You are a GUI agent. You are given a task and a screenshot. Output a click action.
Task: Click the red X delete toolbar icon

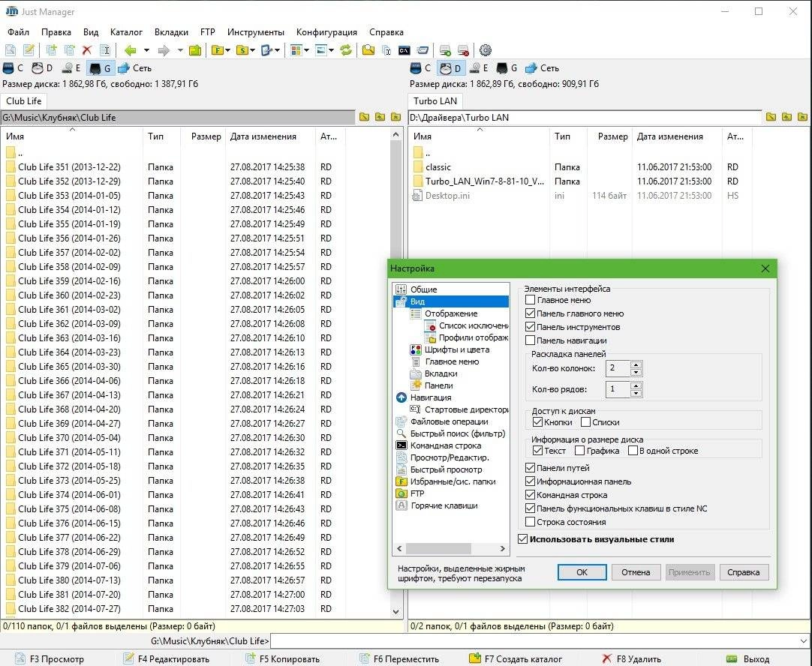(87, 50)
